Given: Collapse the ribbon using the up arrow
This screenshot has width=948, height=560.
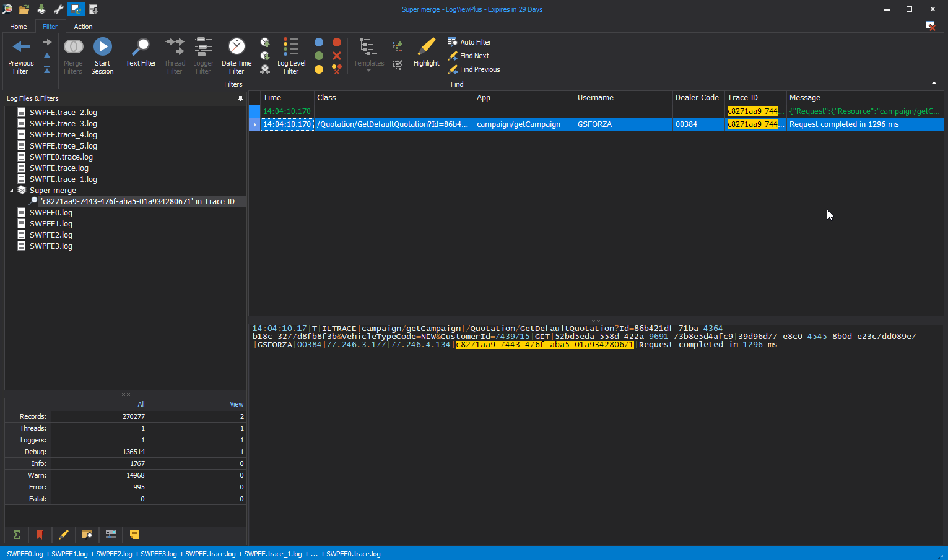Looking at the screenshot, I should [x=934, y=83].
